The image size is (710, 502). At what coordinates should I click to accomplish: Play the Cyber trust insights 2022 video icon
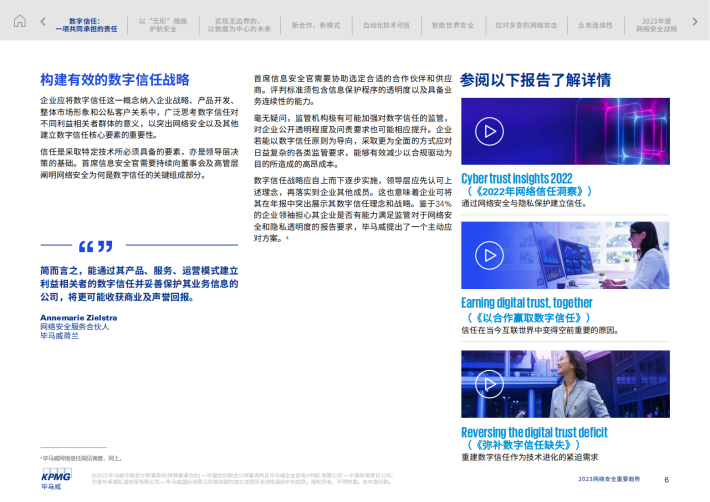[x=487, y=131]
